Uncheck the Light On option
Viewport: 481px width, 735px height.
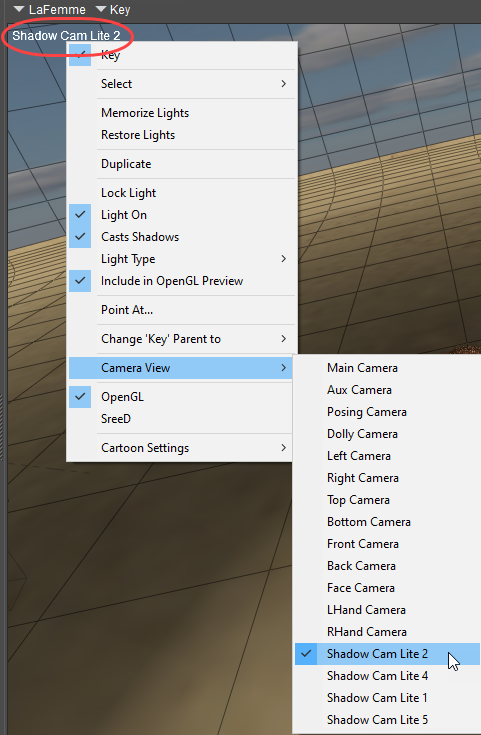(124, 215)
